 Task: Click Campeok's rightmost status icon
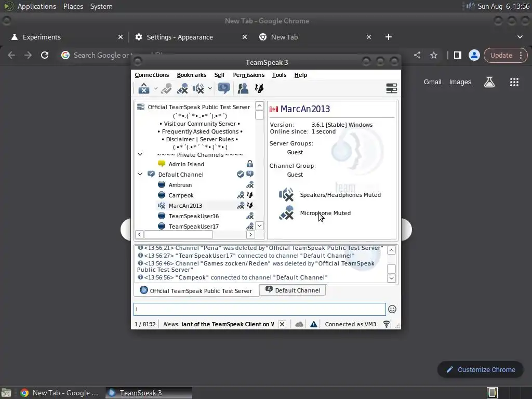[250, 195]
